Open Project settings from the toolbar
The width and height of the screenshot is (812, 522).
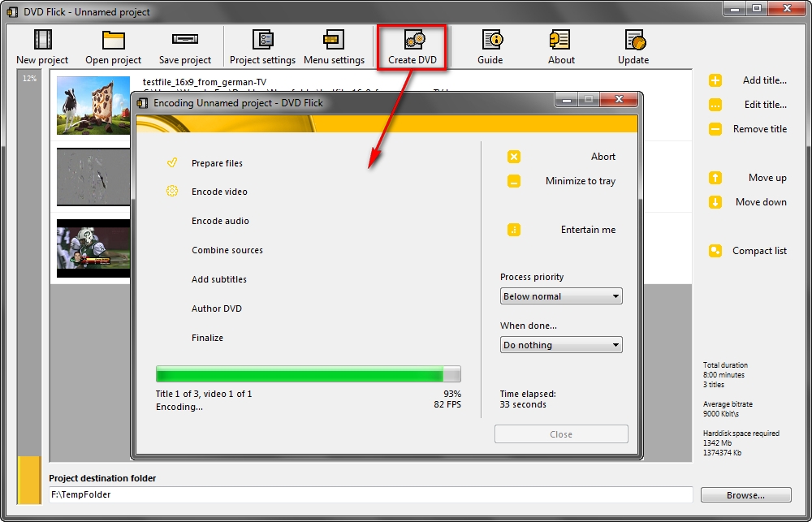click(262, 46)
